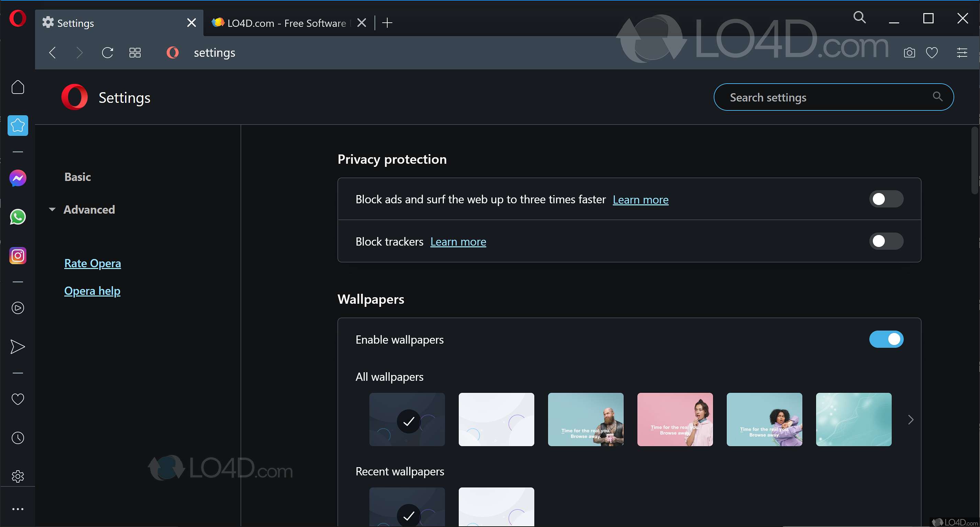980x527 pixels.
Task: Open WhatsApp from the sidebar
Action: click(x=18, y=217)
